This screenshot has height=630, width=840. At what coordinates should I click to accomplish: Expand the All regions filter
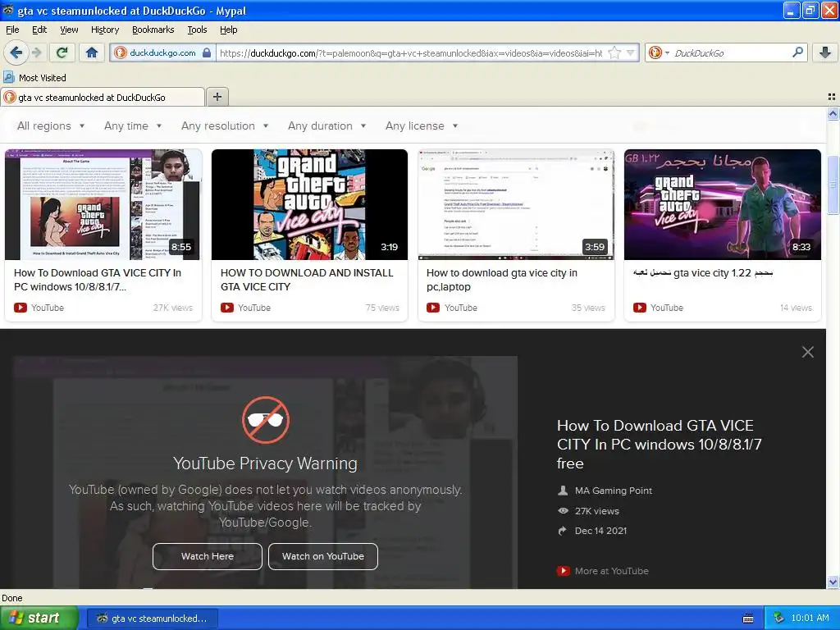pos(51,126)
